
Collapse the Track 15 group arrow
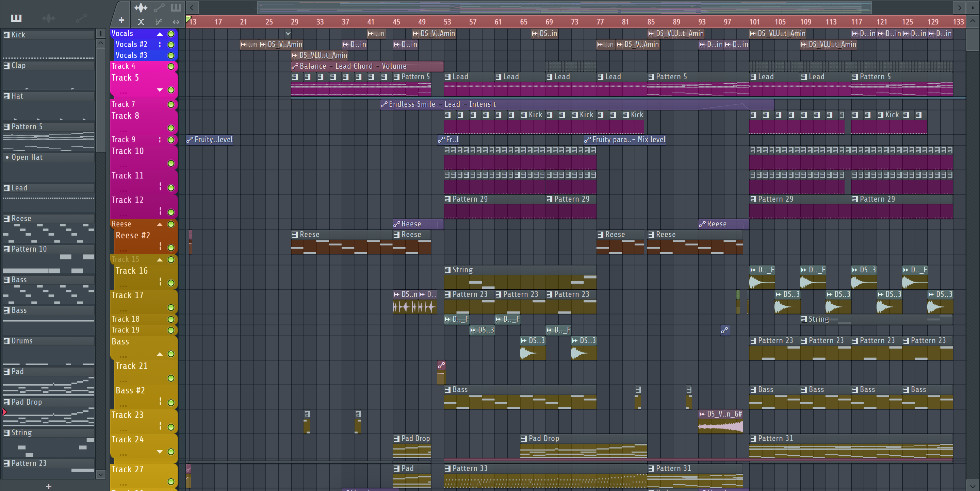pos(160,259)
